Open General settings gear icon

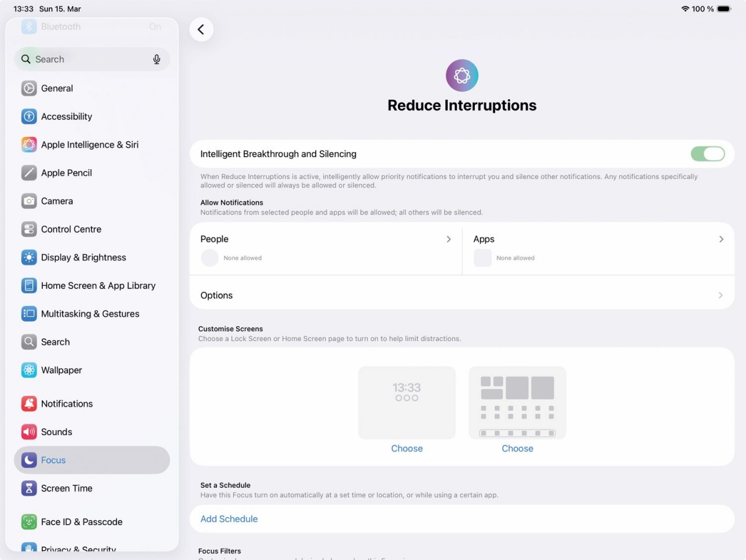click(29, 88)
